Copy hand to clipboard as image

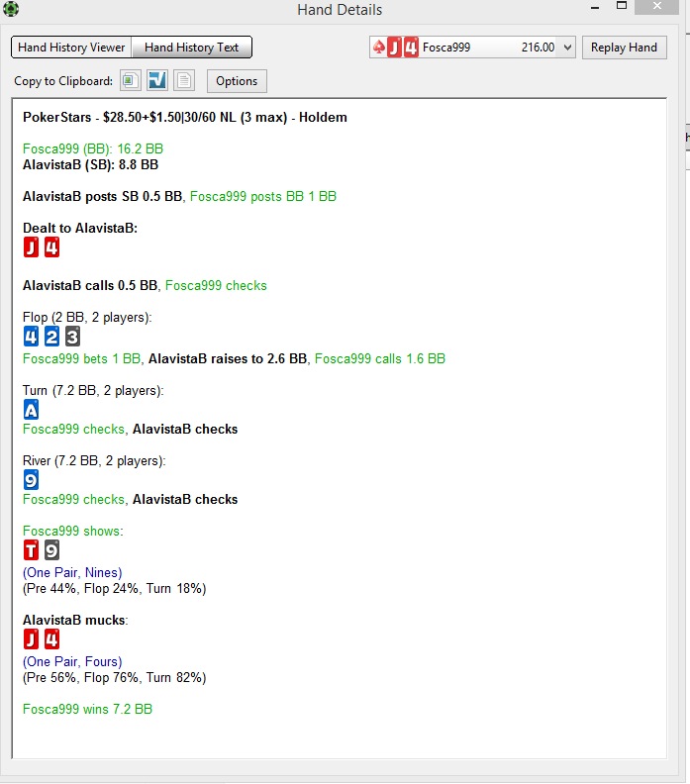[130, 80]
